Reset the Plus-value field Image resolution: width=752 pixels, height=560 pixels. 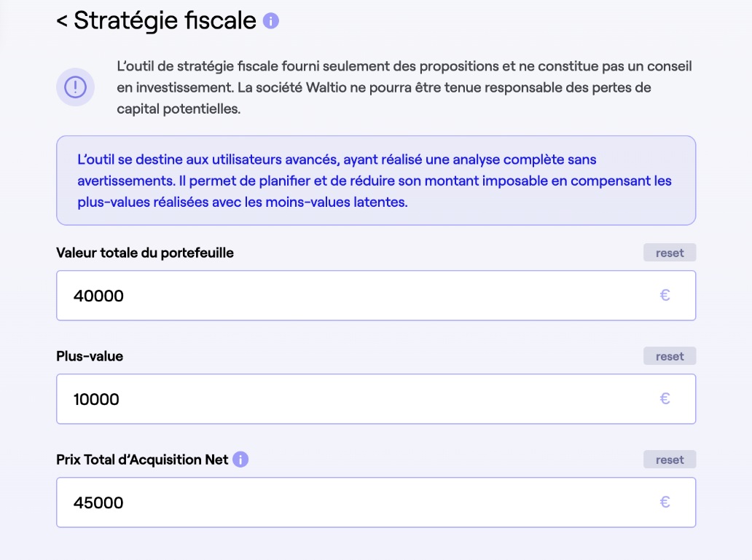(669, 355)
